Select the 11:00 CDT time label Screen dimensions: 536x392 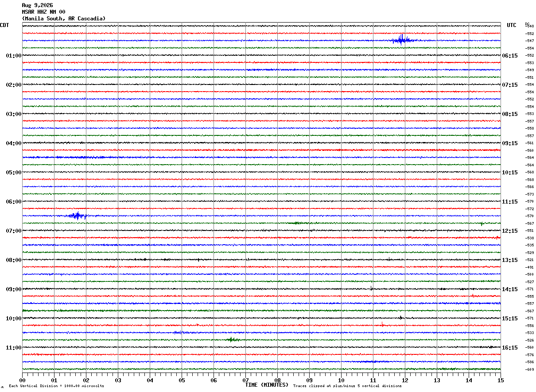point(14,348)
